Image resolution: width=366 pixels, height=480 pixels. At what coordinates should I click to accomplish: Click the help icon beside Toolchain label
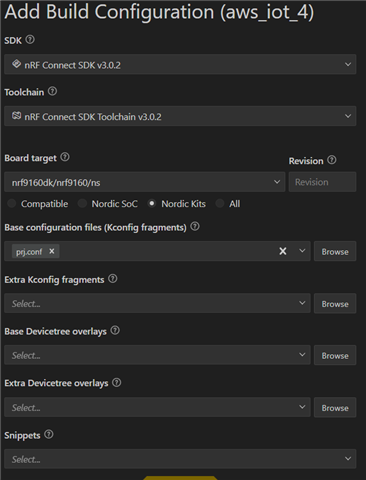(x=52, y=91)
